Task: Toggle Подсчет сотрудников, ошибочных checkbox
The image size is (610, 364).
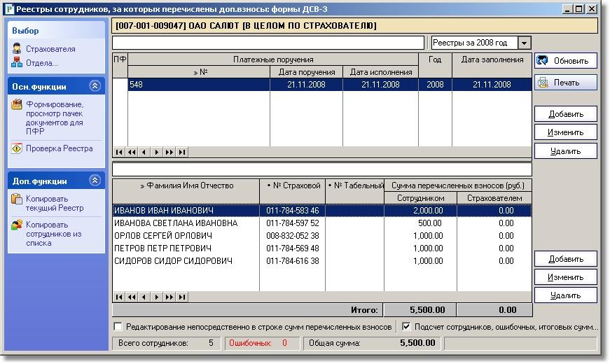Action: pyautogui.click(x=406, y=327)
